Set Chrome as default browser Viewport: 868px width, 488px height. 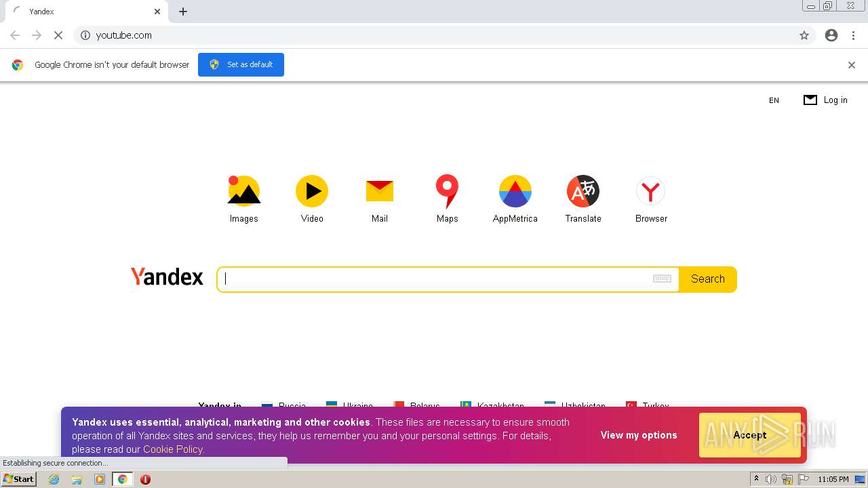241,64
